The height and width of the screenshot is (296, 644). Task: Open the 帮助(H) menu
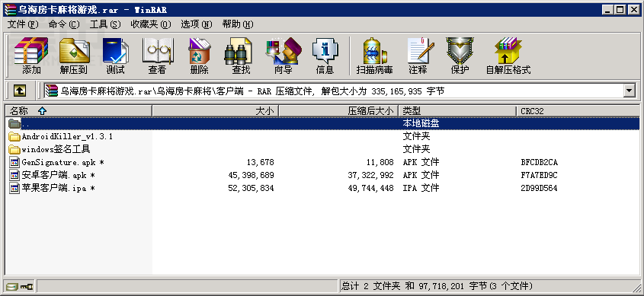(238, 24)
